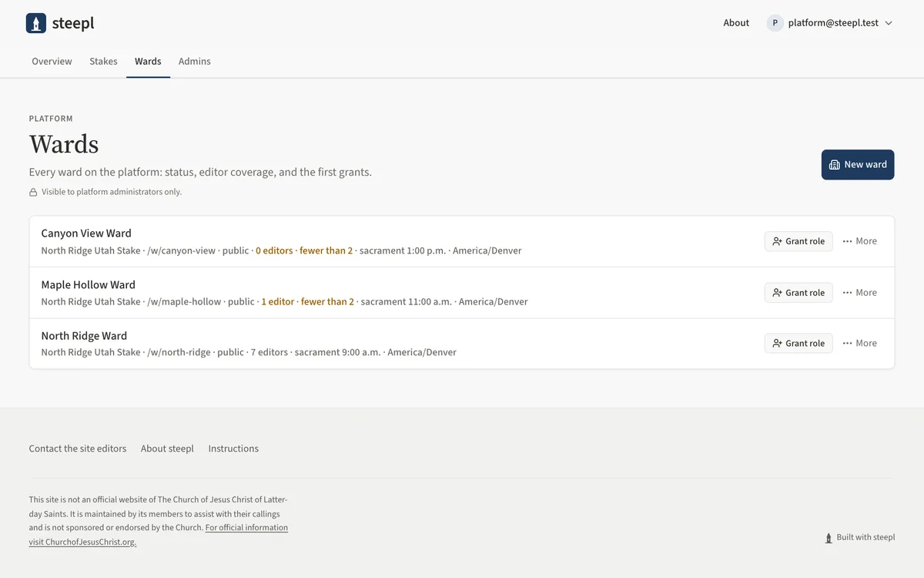Grant role for Maple Hollow Ward

pos(798,293)
